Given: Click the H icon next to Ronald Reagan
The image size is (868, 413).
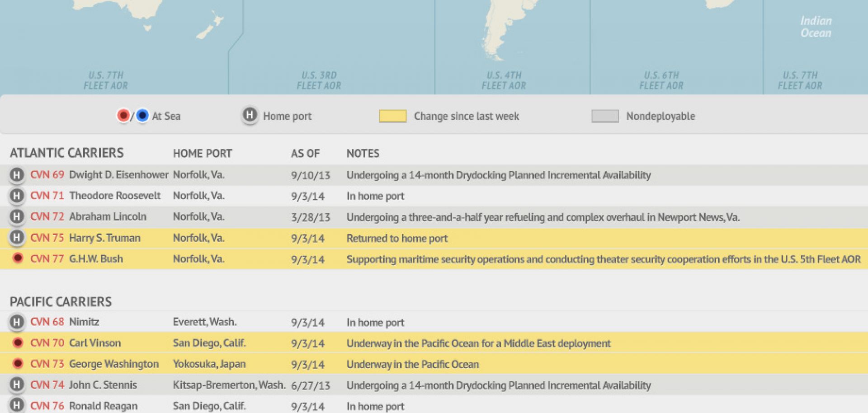Looking at the screenshot, I should 17,405.
